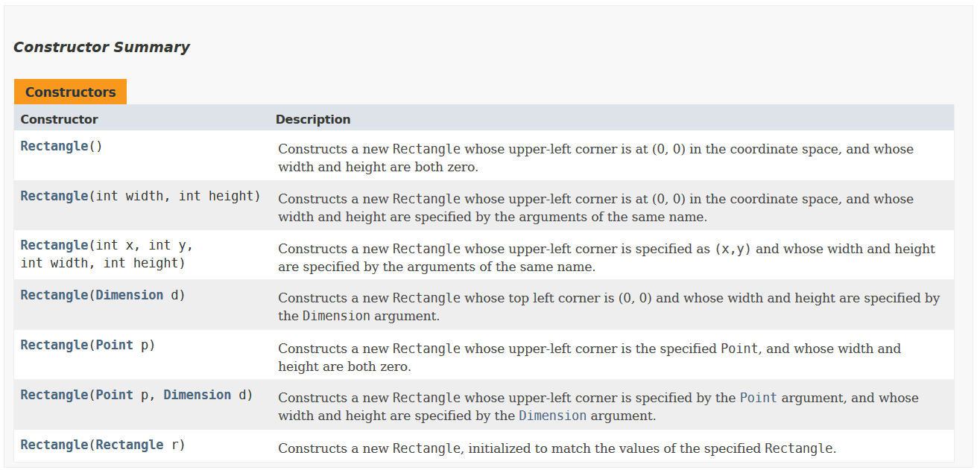The height and width of the screenshot is (470, 980).
Task: Open Dimension link in "specified by the Dimension argument" description
Action: pyautogui.click(x=552, y=416)
